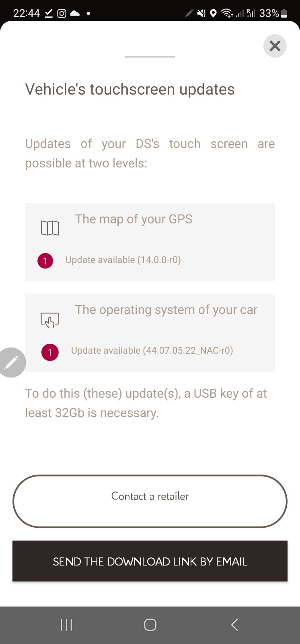Tap the battery indicator showing 33%
300x644 pixels.
pyautogui.click(x=273, y=13)
